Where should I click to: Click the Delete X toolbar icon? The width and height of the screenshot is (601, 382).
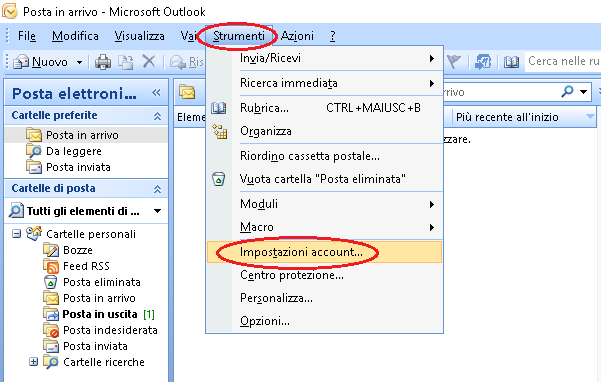tap(149, 61)
